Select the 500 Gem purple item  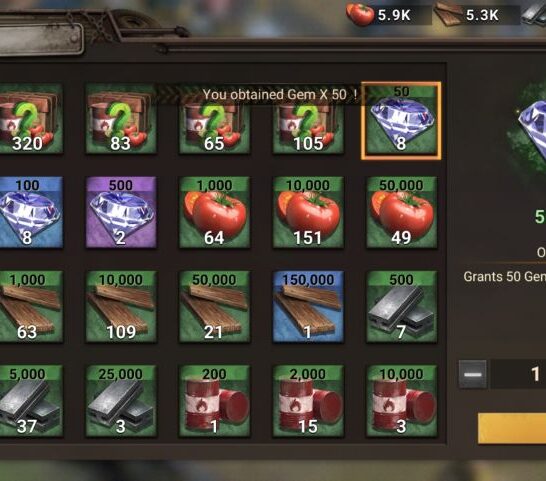click(x=121, y=212)
